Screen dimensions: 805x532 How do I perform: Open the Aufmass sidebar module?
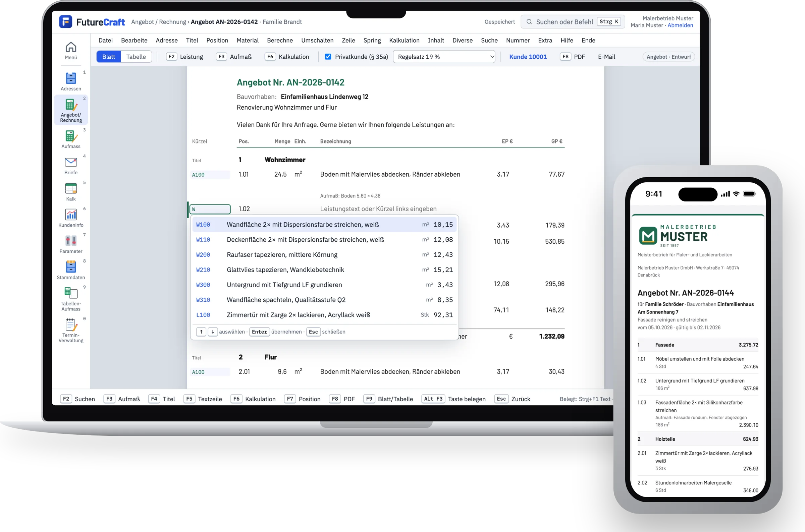click(x=70, y=139)
